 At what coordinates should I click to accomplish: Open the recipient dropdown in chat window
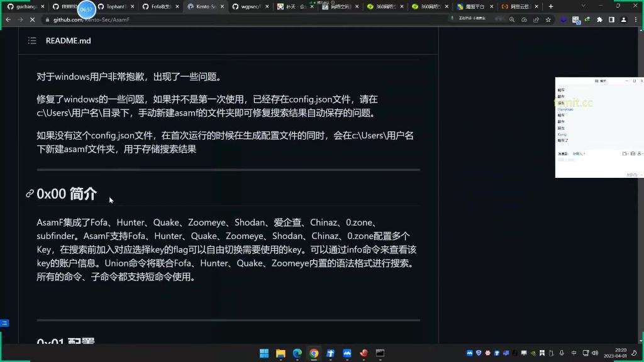579,153
